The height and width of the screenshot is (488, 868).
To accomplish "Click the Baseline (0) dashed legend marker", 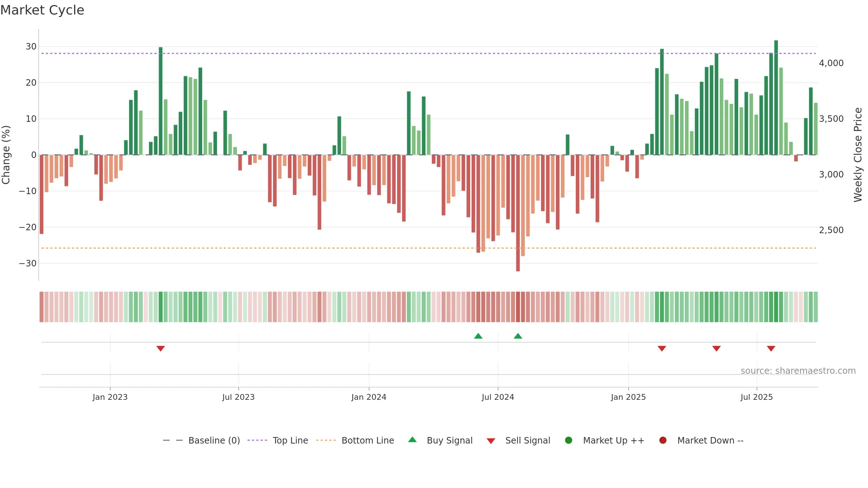I will (173, 440).
